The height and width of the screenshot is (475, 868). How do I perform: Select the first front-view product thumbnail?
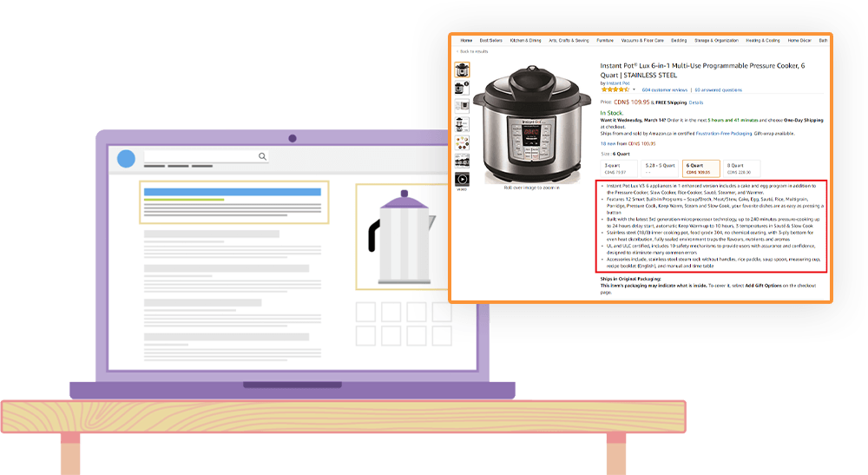pos(463,69)
